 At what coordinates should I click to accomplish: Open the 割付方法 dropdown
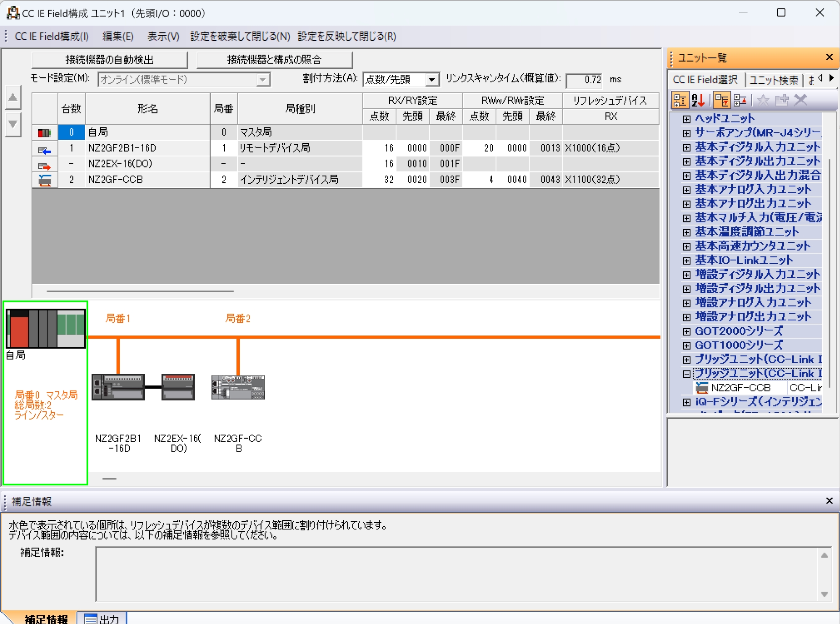coord(432,79)
